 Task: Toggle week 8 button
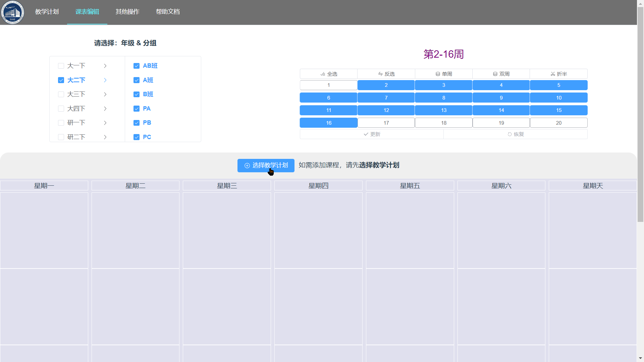(444, 98)
